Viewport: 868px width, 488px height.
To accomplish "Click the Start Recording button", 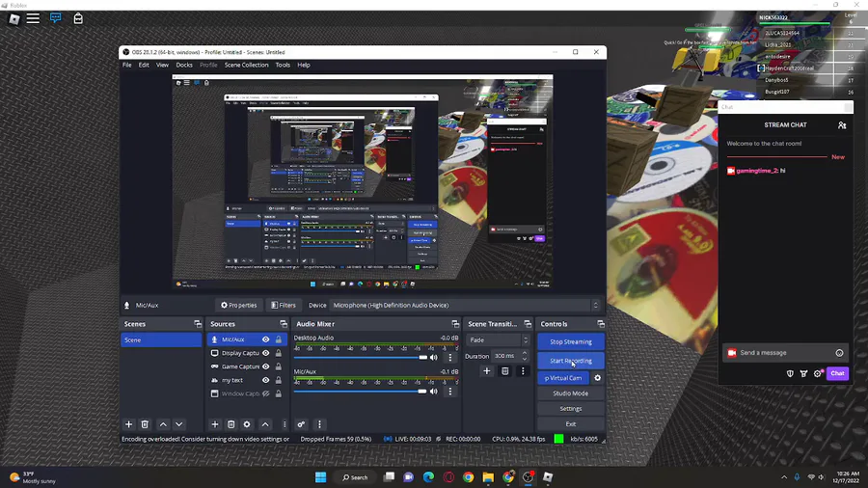I will (571, 361).
